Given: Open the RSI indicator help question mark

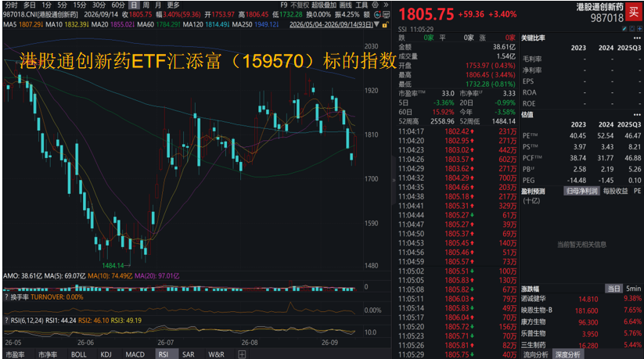Looking at the screenshot, I should point(6,321).
